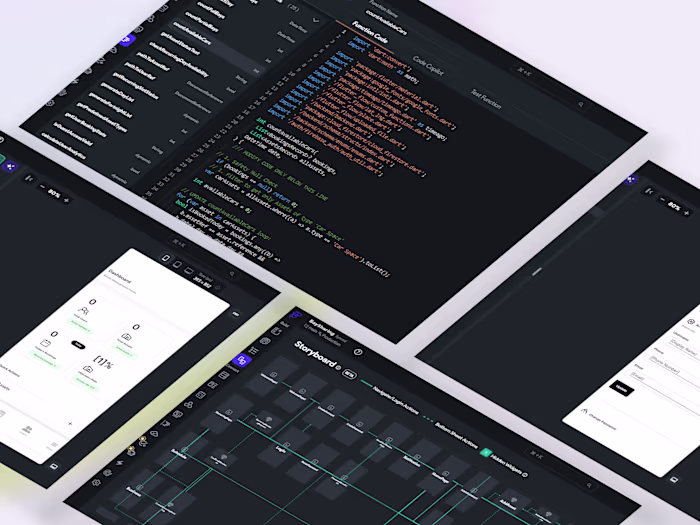Open the Function Code tab in code editor
This screenshot has height=525, width=700.
(370, 33)
